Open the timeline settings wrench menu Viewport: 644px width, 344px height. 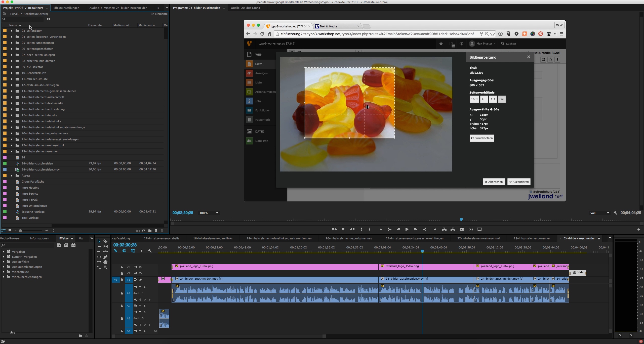coord(150,251)
